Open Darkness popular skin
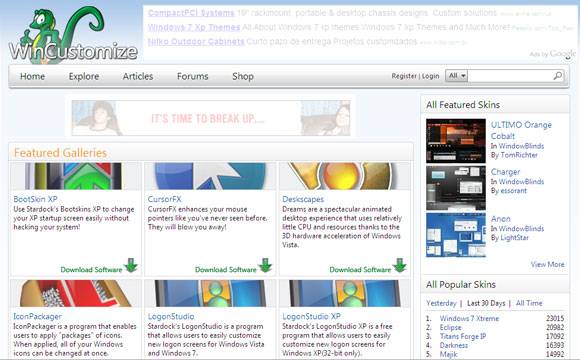This screenshot has height=360, width=580. (454, 345)
